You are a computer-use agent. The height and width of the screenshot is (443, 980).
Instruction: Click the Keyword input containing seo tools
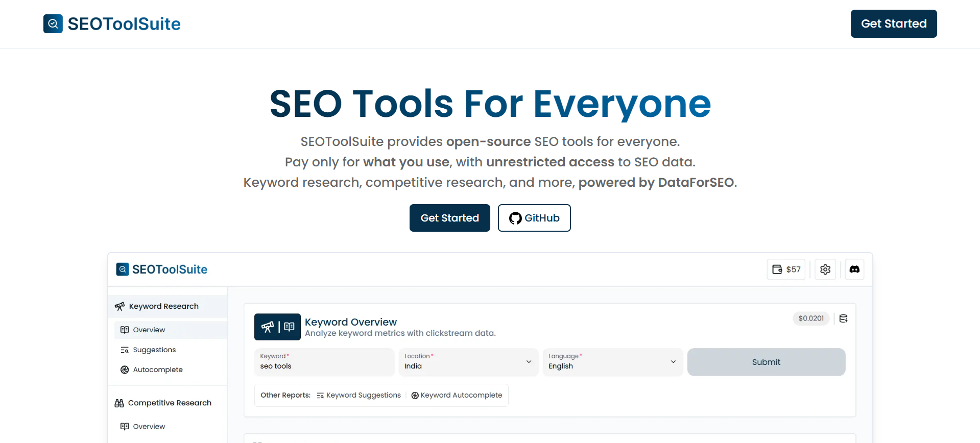[x=324, y=362]
